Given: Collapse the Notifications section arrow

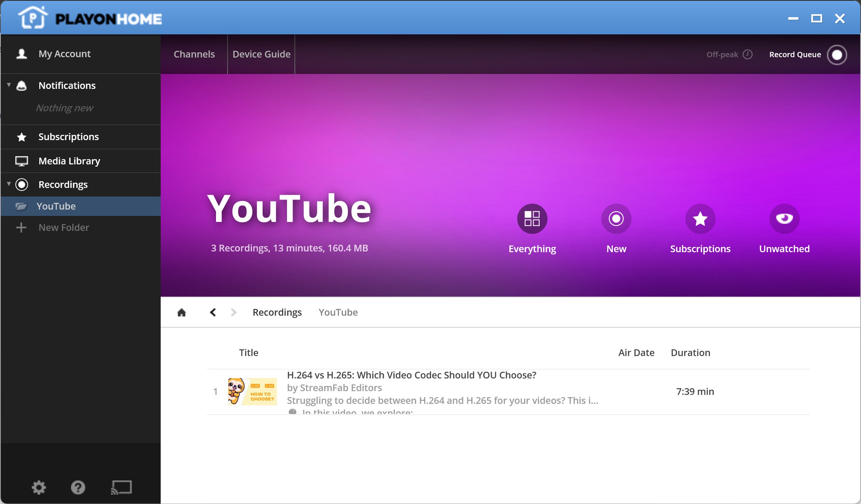Looking at the screenshot, I should 9,85.
